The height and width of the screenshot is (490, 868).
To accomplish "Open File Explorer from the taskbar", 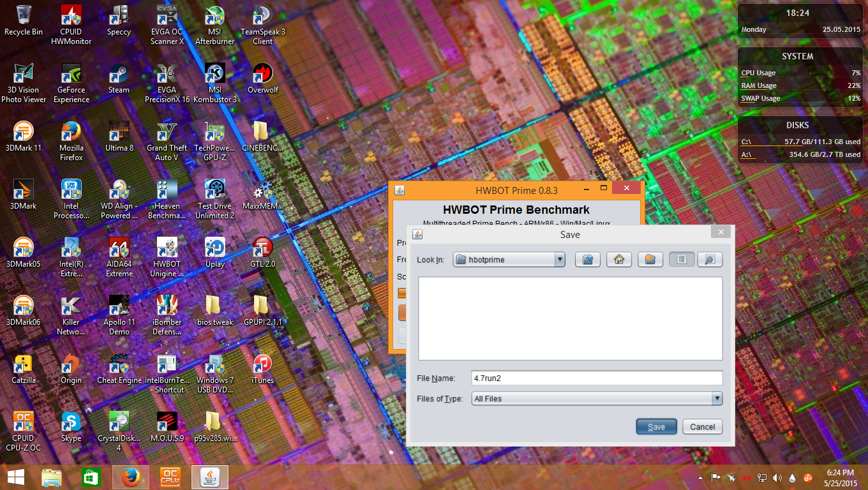I will 52,477.
